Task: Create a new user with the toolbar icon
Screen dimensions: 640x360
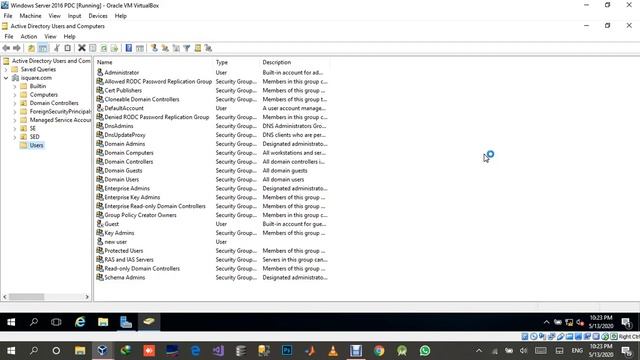Action: (154, 48)
